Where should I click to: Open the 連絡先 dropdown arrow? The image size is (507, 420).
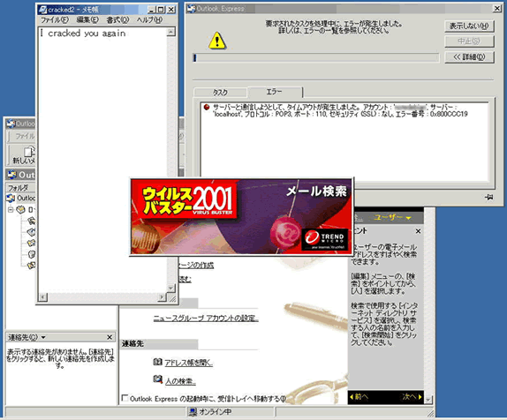pyautogui.click(x=43, y=337)
